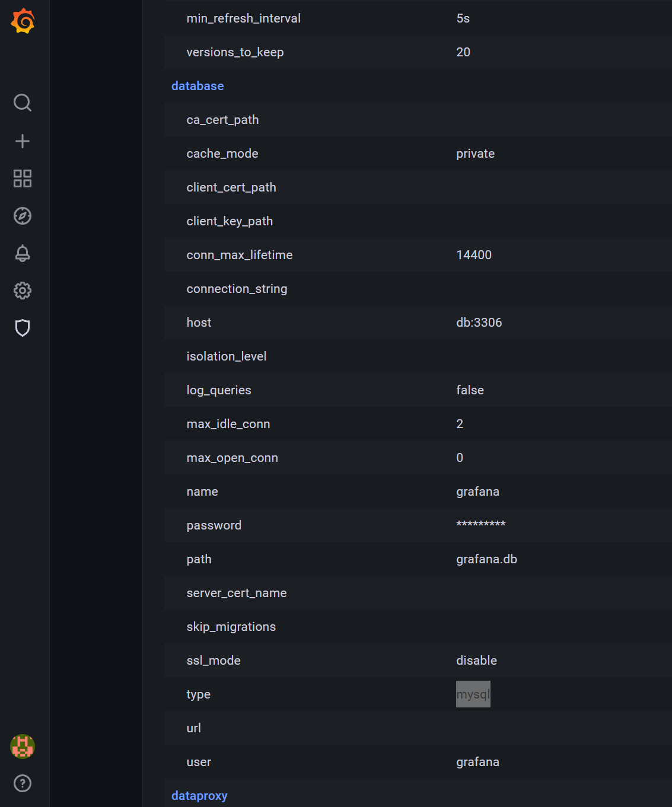Click the type row label

199,694
